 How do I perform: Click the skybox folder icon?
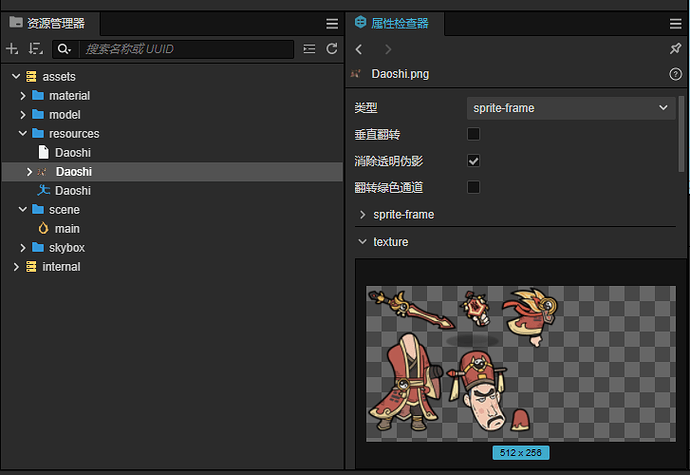click(38, 247)
